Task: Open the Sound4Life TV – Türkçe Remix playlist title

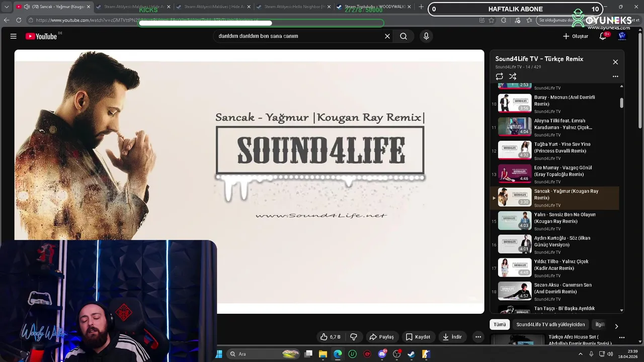Action: point(539,59)
